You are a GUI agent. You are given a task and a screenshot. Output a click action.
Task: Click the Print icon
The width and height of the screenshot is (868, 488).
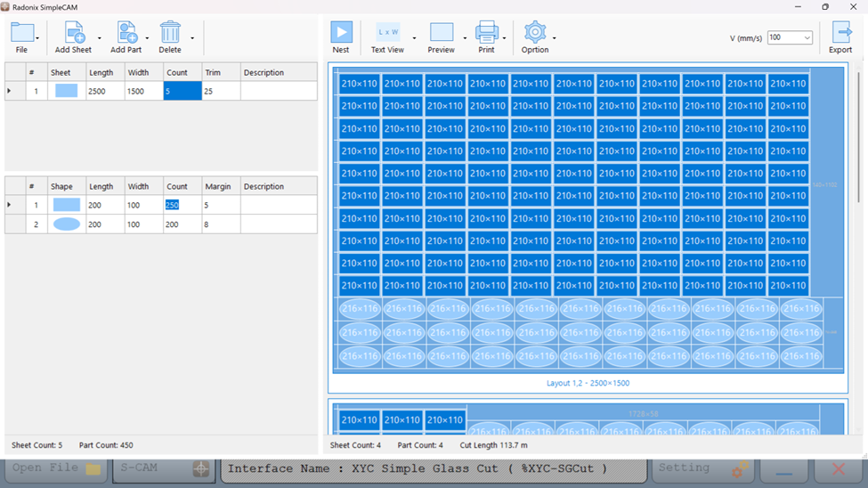[487, 32]
